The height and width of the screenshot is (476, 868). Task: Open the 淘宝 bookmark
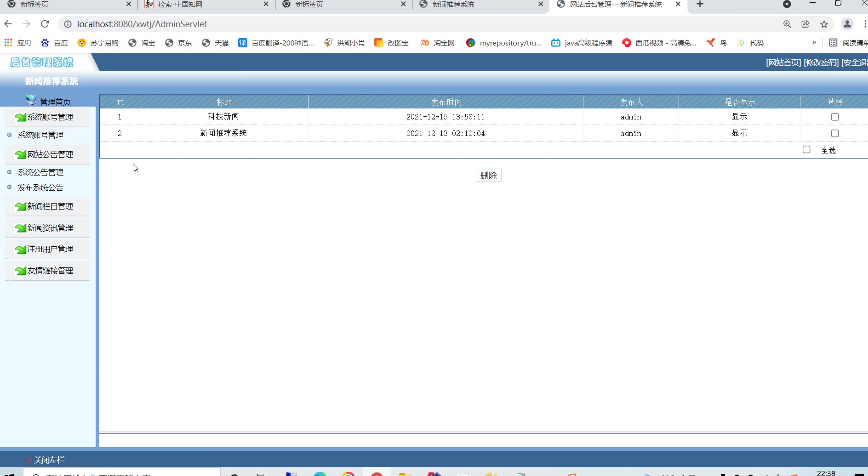142,43
